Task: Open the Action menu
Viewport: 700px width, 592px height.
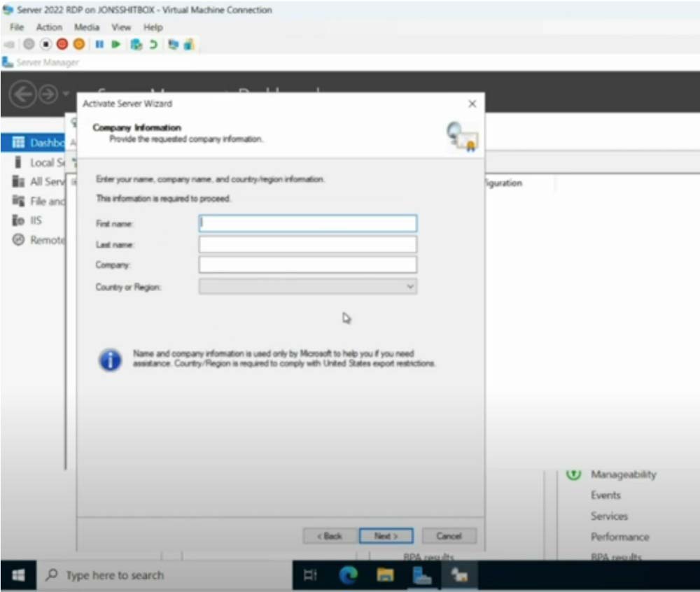Action: (x=49, y=27)
